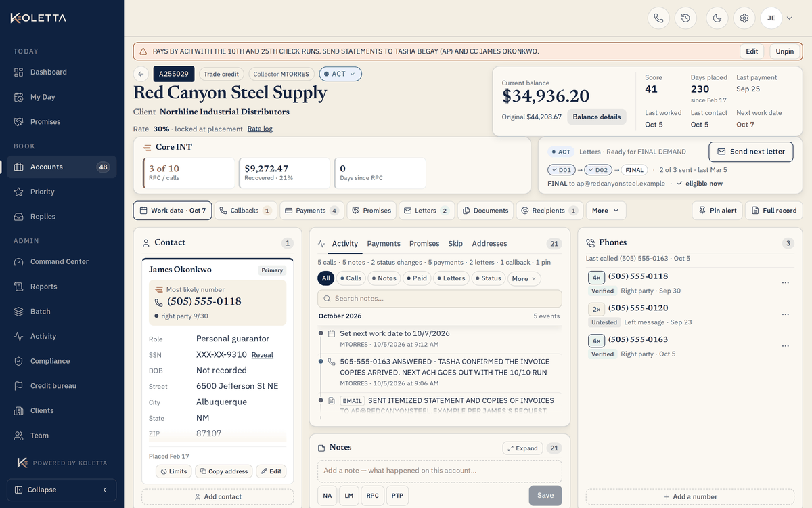Image resolution: width=812 pixels, height=508 pixels.
Task: Open Credit bureau in the sidebar
Action: click(62, 386)
